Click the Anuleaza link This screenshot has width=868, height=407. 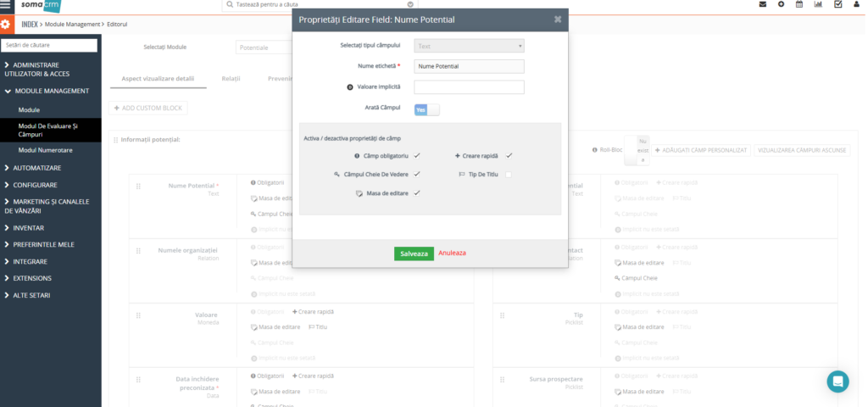[453, 253]
